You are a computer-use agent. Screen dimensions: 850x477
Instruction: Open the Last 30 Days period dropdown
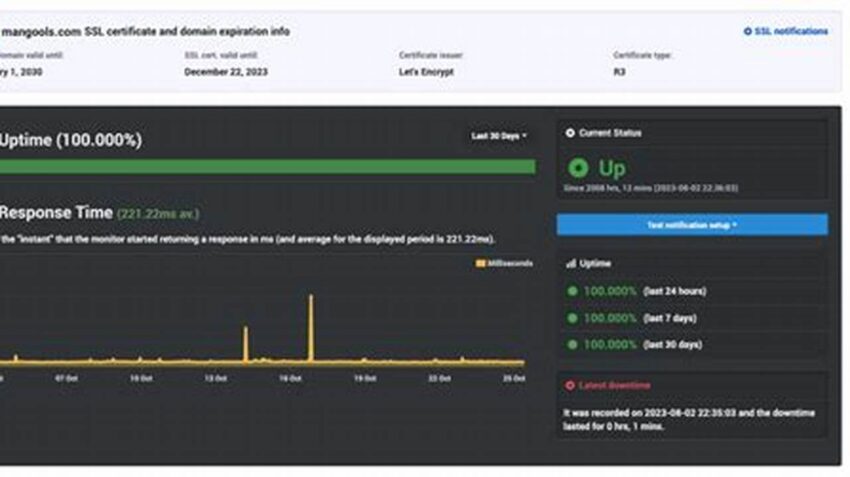point(499,136)
